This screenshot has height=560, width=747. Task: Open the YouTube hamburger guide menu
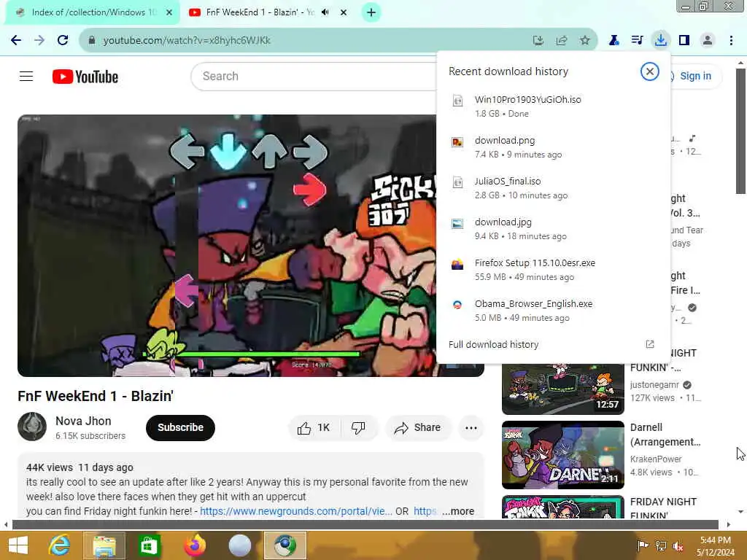pos(26,76)
